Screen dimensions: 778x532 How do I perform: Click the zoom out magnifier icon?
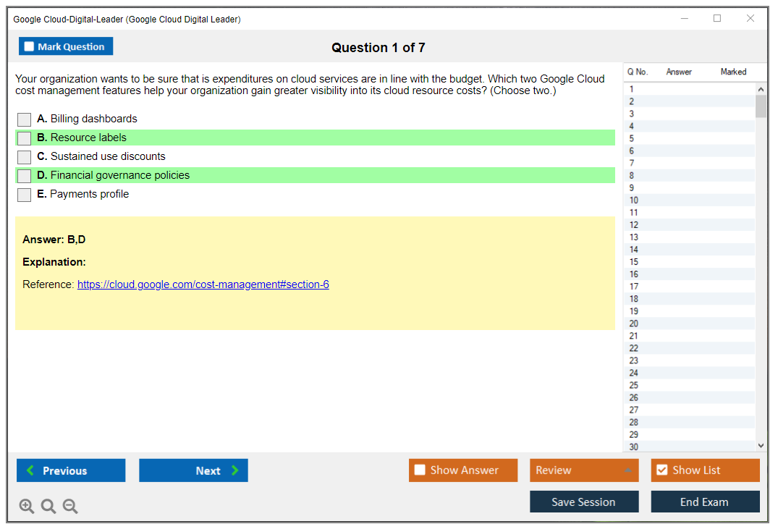70,507
